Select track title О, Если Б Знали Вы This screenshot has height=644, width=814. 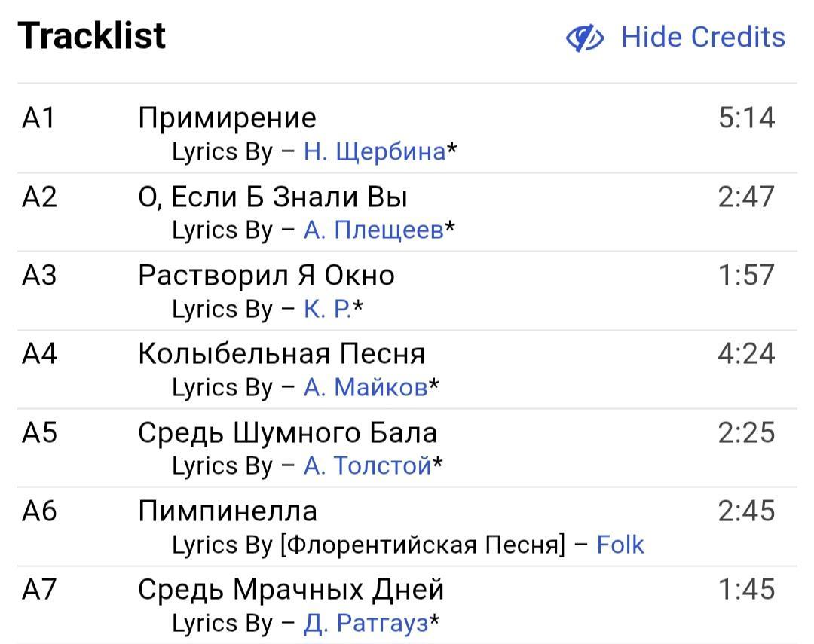coord(273,197)
